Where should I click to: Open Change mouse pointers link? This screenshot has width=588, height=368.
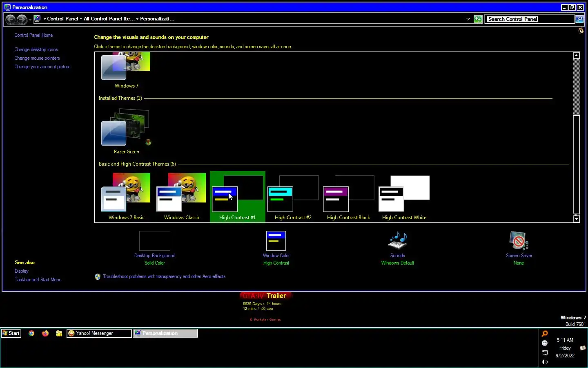(37, 58)
